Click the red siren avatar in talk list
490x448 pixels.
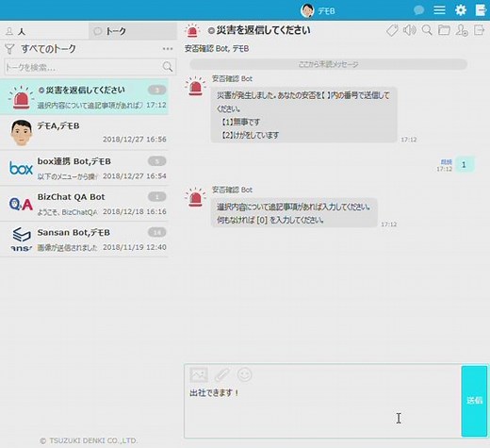[x=21, y=97]
